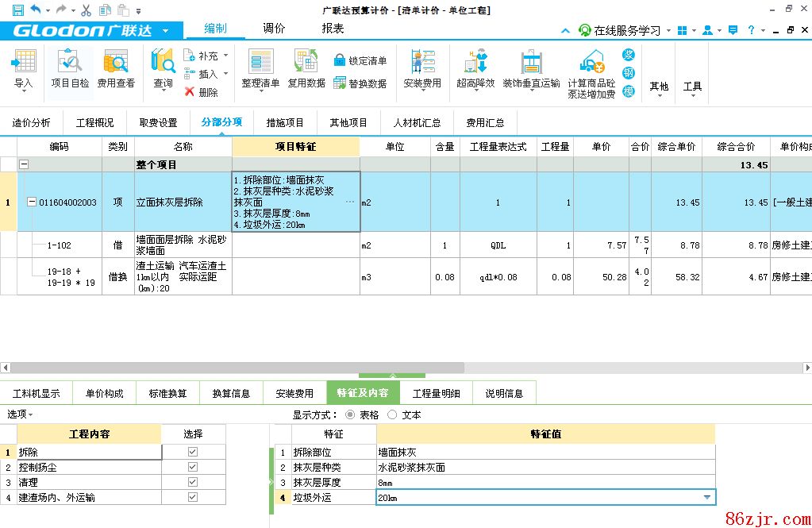The image size is (812, 528).
Task: Open the 费用查看 tool
Action: 116,62
